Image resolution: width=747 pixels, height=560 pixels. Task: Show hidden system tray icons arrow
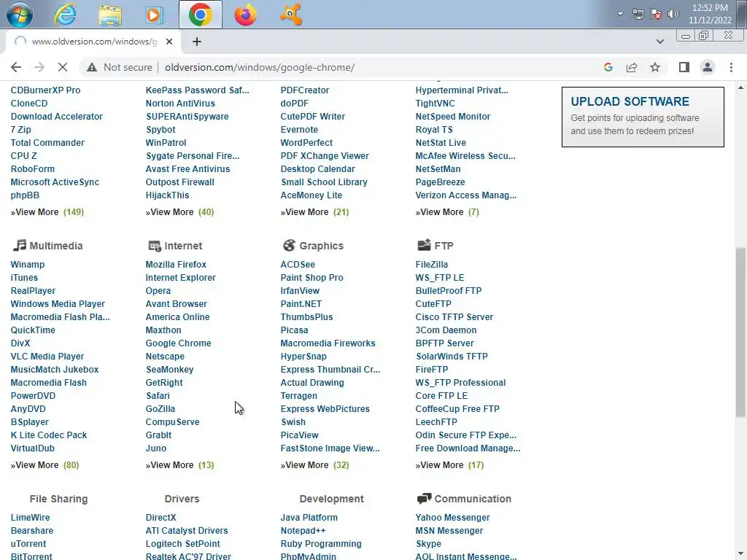tap(620, 14)
